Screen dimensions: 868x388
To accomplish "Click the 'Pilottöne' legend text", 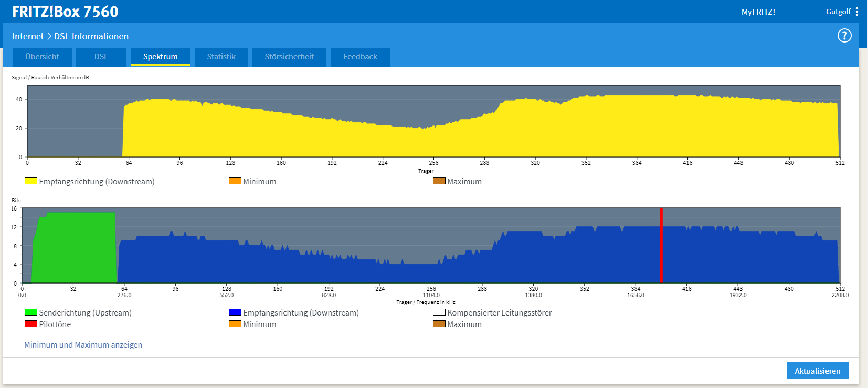I will [x=55, y=324].
